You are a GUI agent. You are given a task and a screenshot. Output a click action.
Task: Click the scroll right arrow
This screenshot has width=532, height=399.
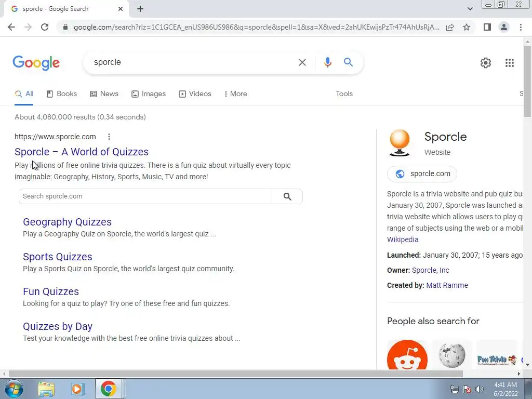[x=519, y=374]
